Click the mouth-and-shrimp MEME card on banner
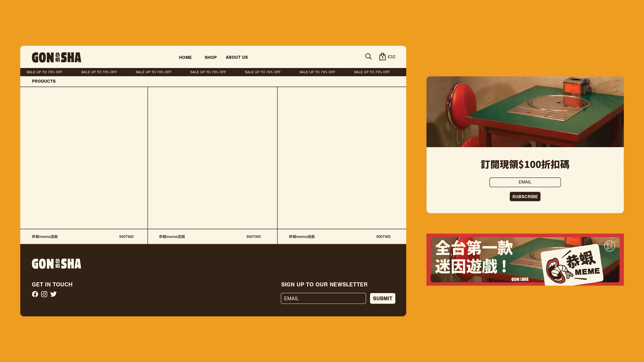Screen dimensions: 644x362 point(572,265)
